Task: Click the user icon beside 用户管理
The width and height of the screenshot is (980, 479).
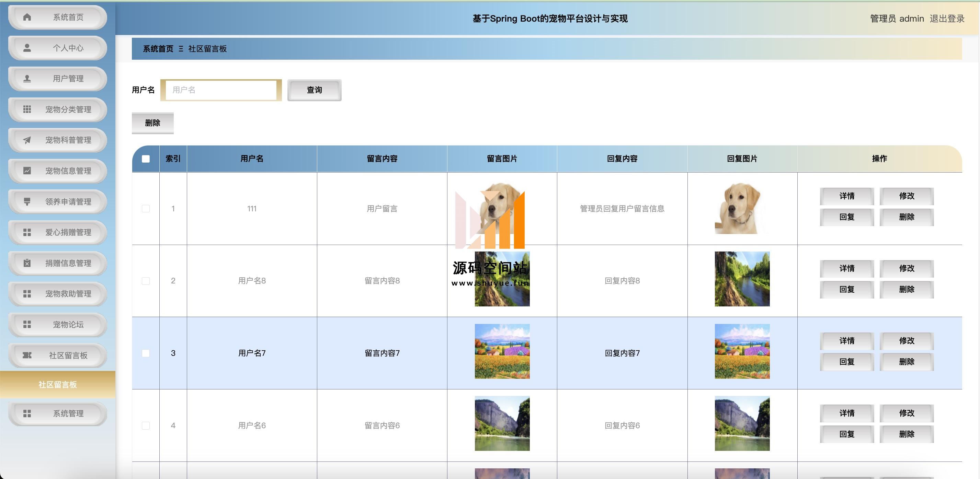Action: (x=27, y=79)
